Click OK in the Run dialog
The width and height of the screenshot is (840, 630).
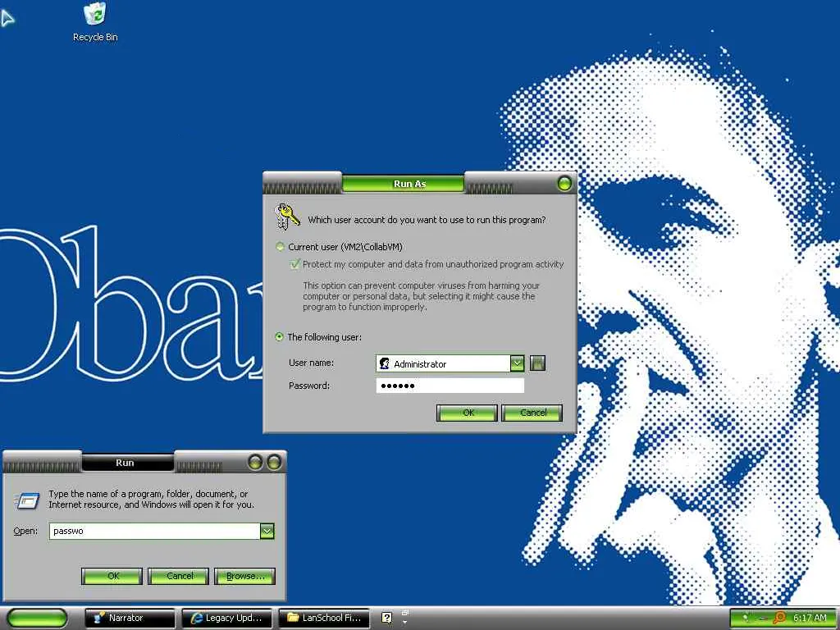112,576
